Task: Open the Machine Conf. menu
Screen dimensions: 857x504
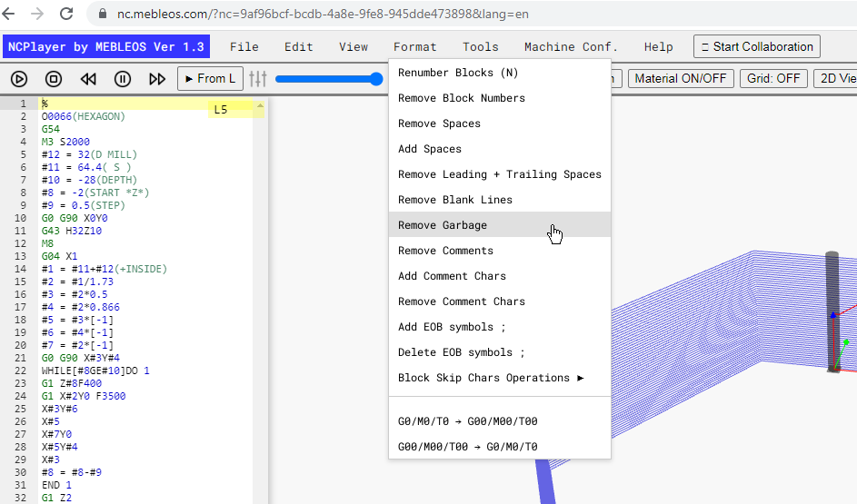Action: [x=571, y=47]
